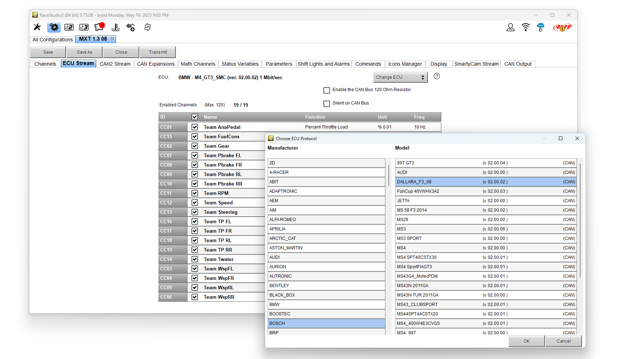Uncheck the Team FuelCons channel
This screenshot has width=644, height=359.
pos(195,136)
